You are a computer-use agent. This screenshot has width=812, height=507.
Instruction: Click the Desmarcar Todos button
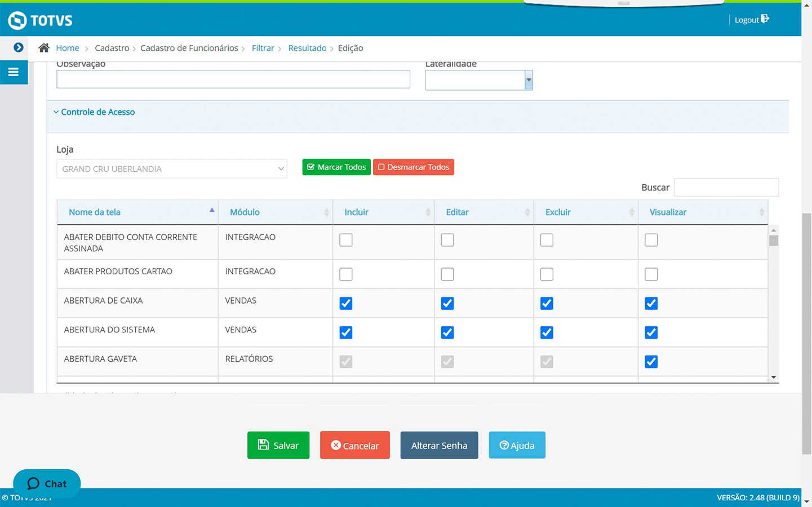[x=414, y=167]
